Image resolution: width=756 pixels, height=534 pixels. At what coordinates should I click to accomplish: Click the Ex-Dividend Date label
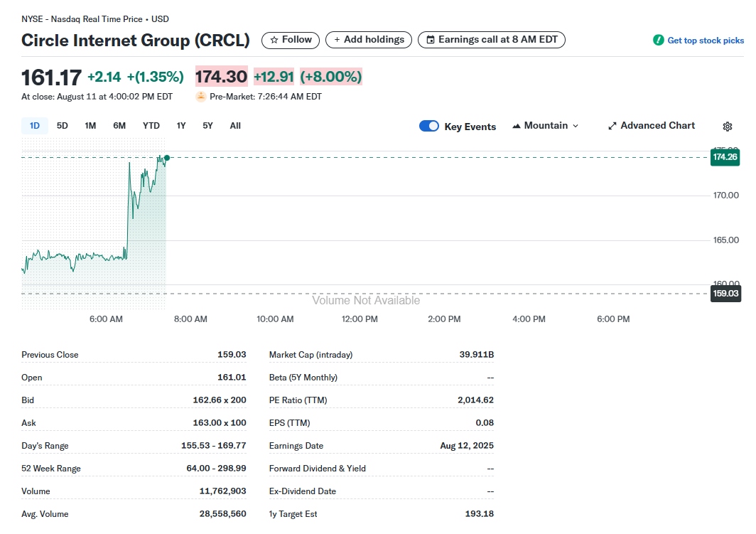302,491
